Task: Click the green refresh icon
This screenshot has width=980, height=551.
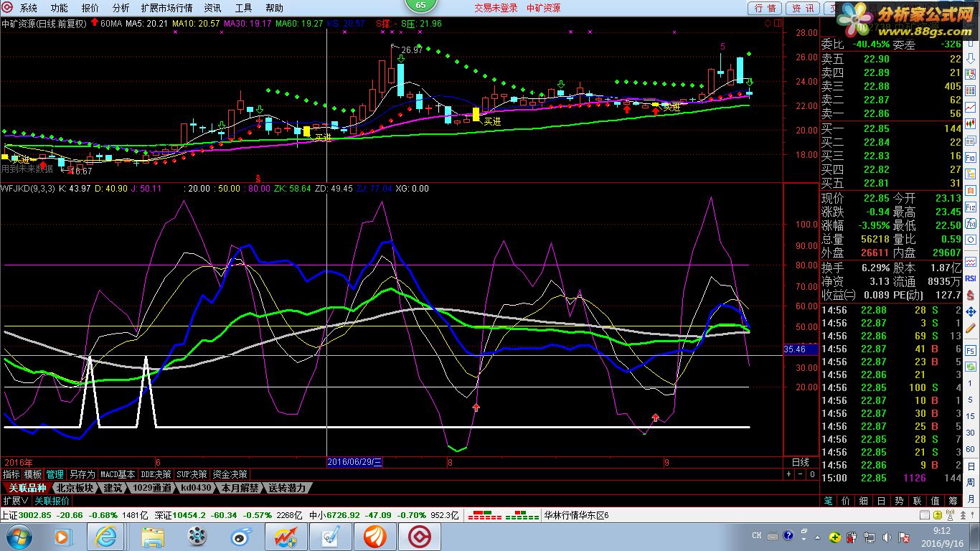Action: pyautogui.click(x=971, y=367)
